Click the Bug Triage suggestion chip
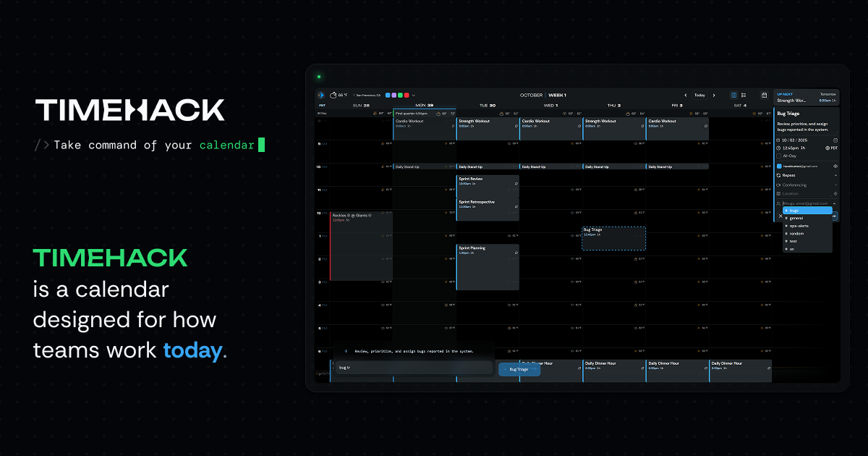 519,369
